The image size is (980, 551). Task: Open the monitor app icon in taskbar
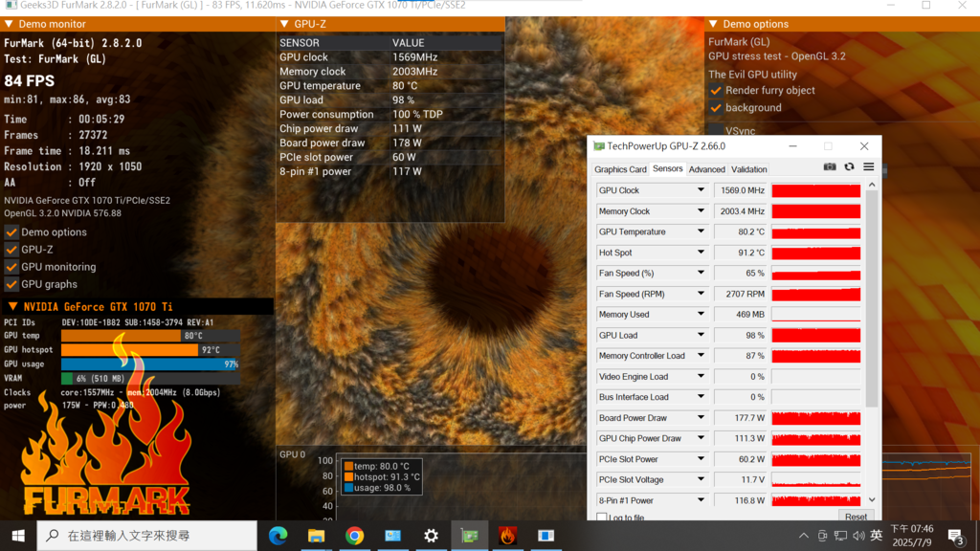click(x=392, y=536)
